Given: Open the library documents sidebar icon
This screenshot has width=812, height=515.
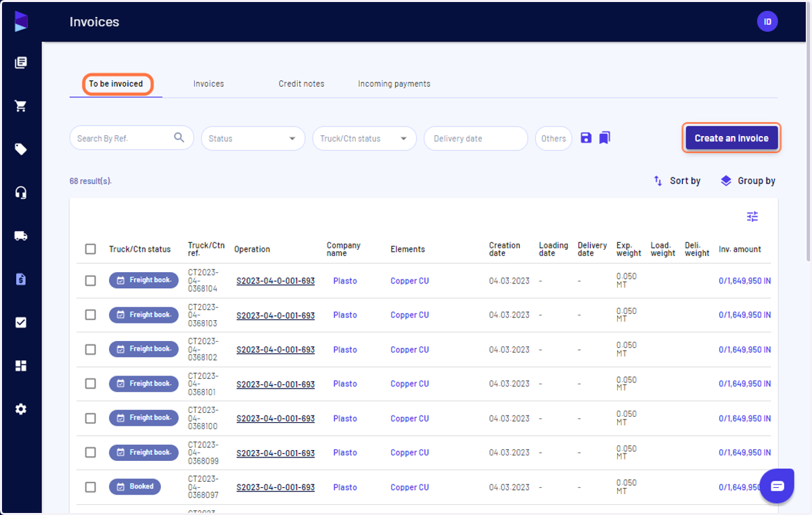Looking at the screenshot, I should pos(21,63).
